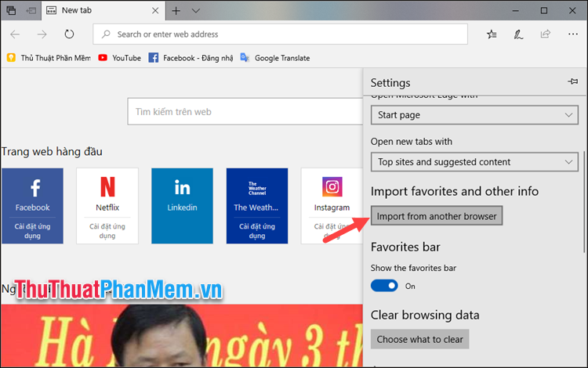Click the Trang web hàng đầu heading
Image resolution: width=588 pixels, height=368 pixels.
[52, 152]
